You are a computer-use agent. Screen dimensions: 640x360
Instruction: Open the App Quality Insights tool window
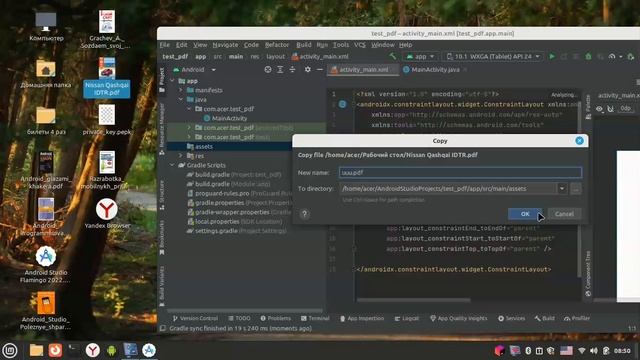tap(459, 318)
